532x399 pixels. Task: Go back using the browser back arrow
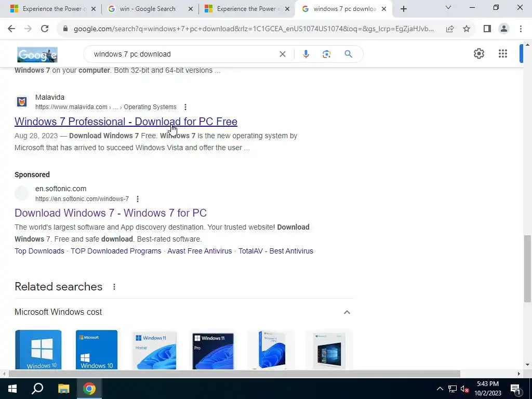pos(11,29)
